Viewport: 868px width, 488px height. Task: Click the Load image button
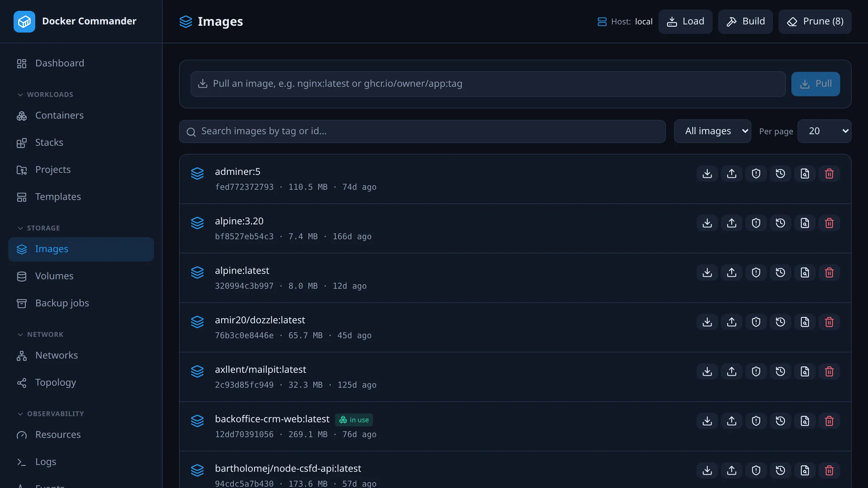[x=686, y=22]
